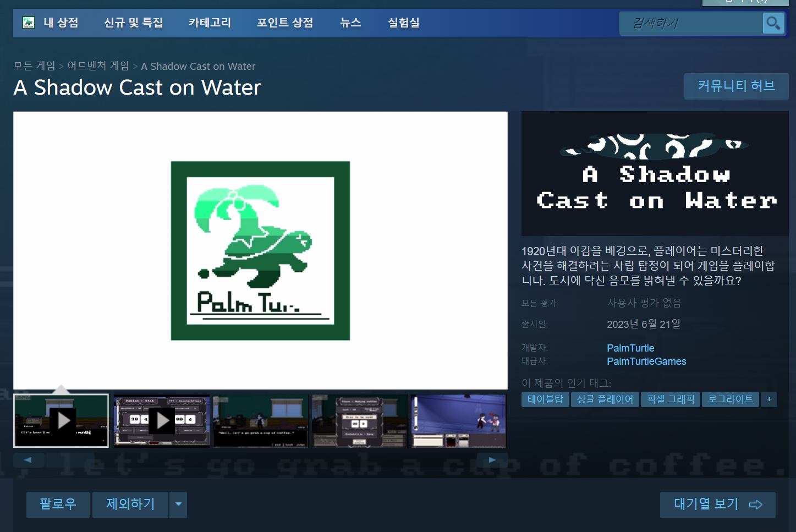This screenshot has width=796, height=532.
Task: Open the 카테고리 menu
Action: 210,23
